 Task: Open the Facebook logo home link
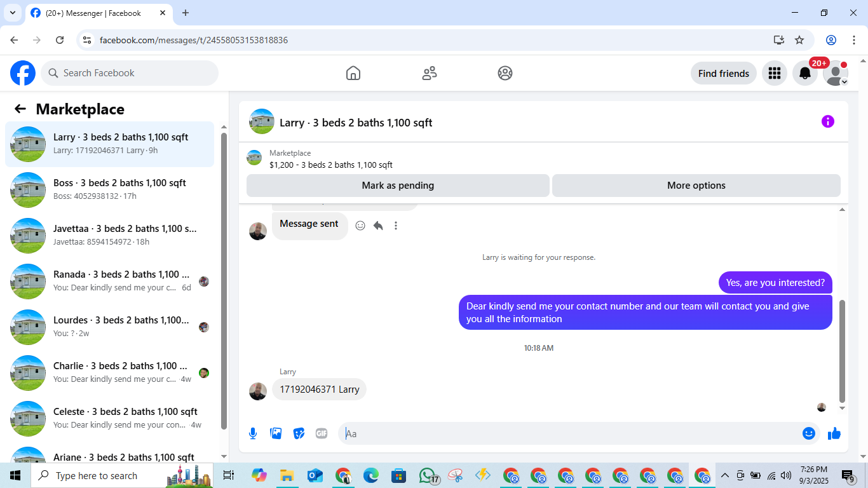pyautogui.click(x=23, y=73)
